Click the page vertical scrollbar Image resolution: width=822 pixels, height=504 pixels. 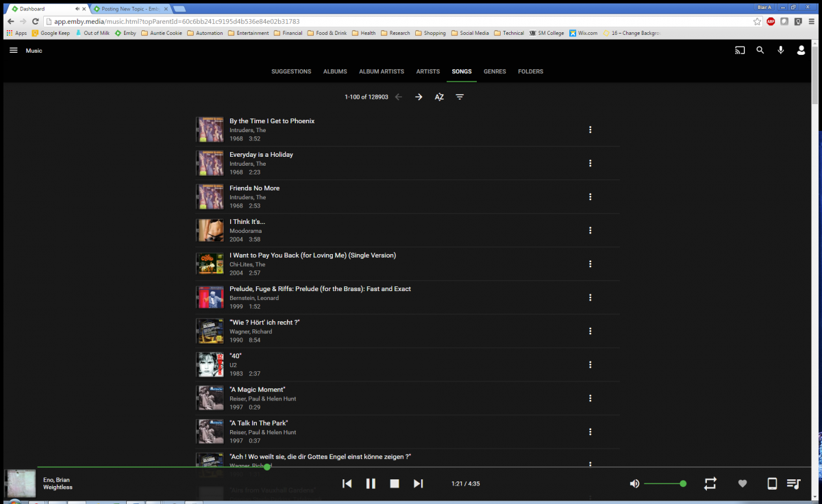pyautogui.click(x=817, y=75)
